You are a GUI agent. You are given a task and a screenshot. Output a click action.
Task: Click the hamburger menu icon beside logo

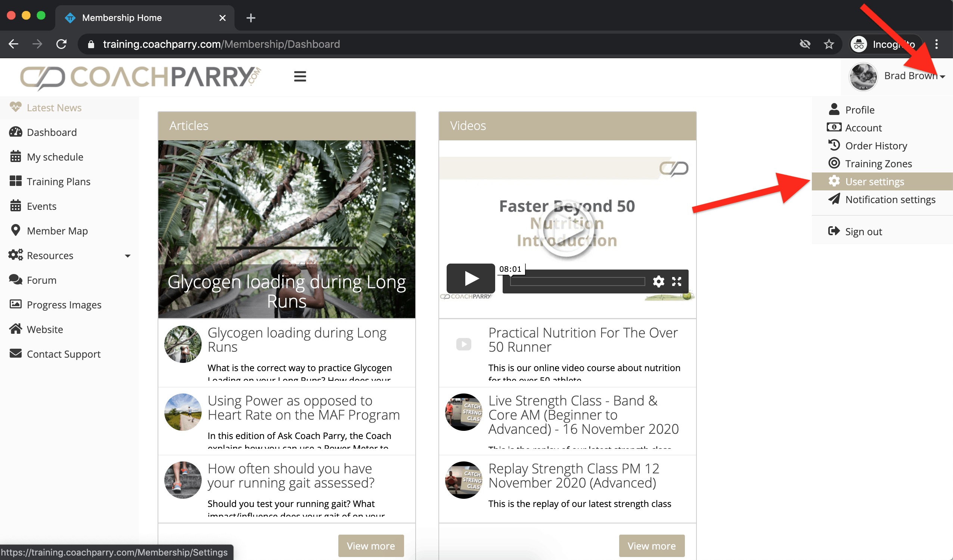[300, 77]
